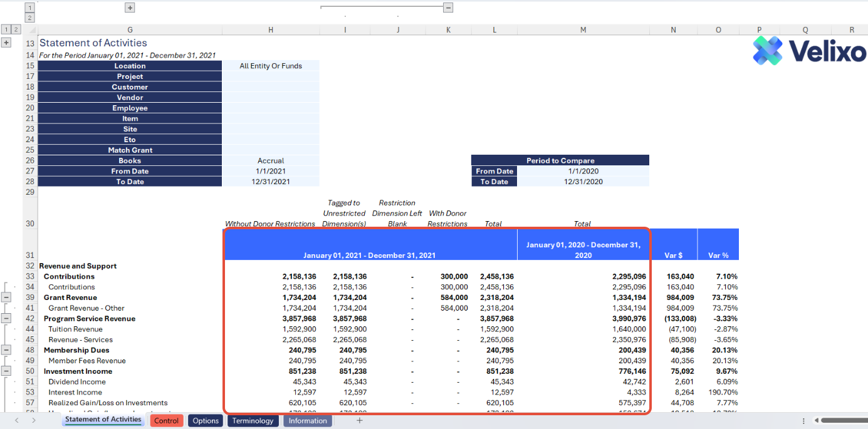This screenshot has height=429, width=868.
Task: Click the 'Interest Income' row label
Action: (75, 392)
